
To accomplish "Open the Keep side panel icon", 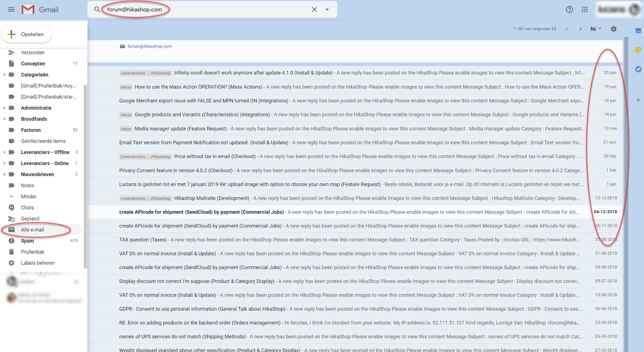I will [x=638, y=50].
